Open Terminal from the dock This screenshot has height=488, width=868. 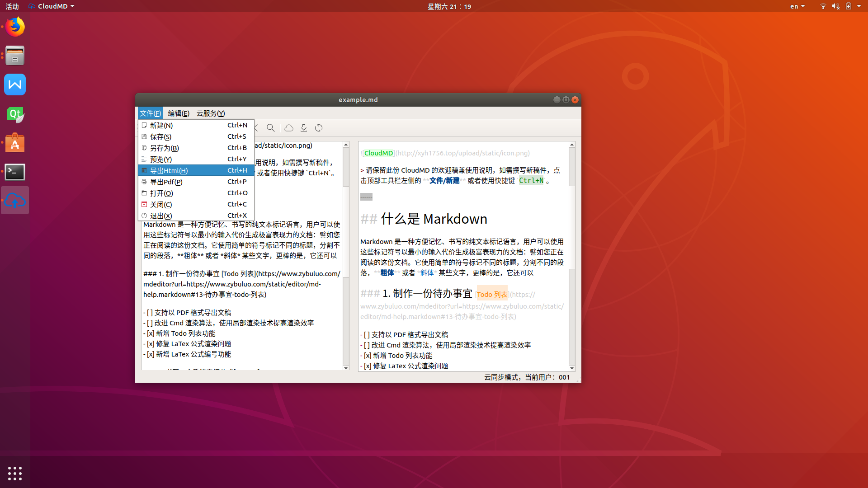coord(15,172)
